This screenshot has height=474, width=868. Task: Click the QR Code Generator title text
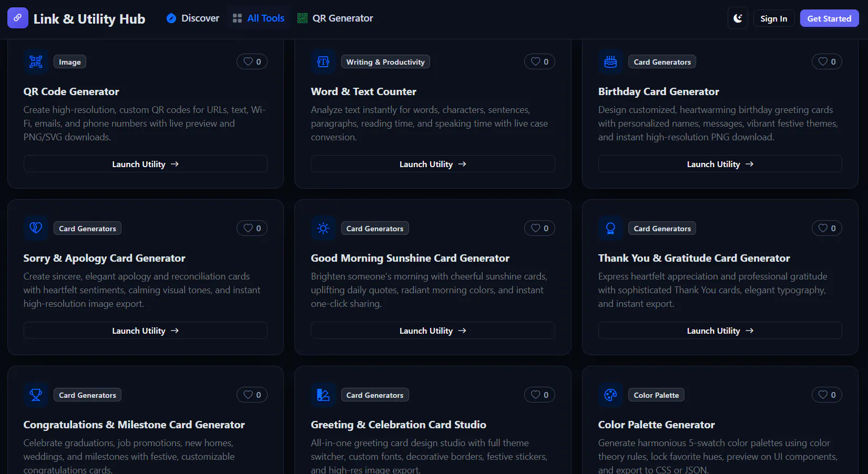pyautogui.click(x=72, y=91)
